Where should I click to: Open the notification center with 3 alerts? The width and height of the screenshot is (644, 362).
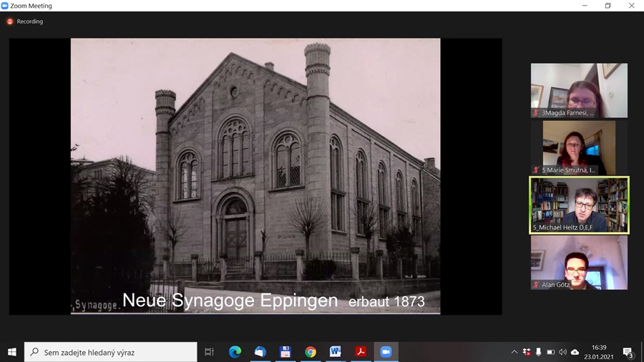point(628,352)
